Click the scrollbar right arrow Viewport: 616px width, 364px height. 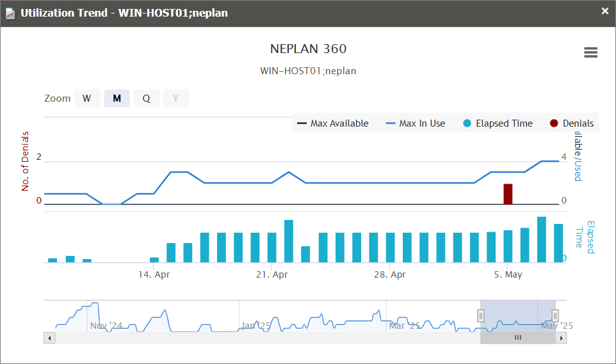click(x=561, y=338)
